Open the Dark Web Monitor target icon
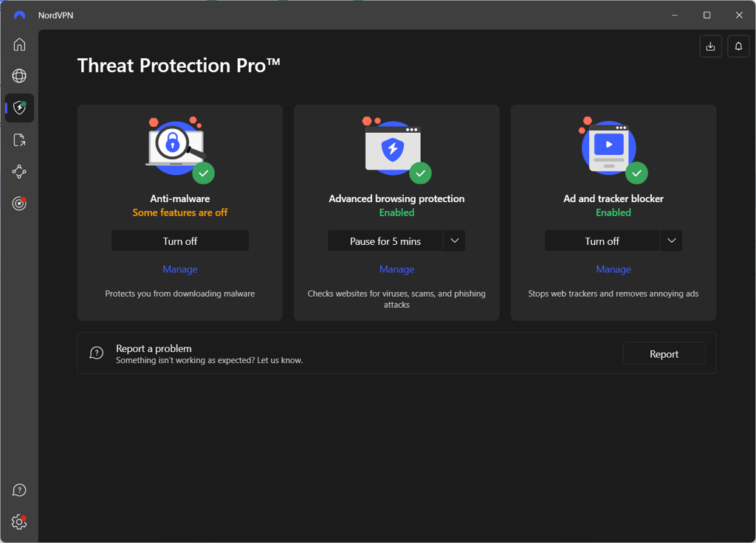The image size is (756, 543). pyautogui.click(x=19, y=204)
